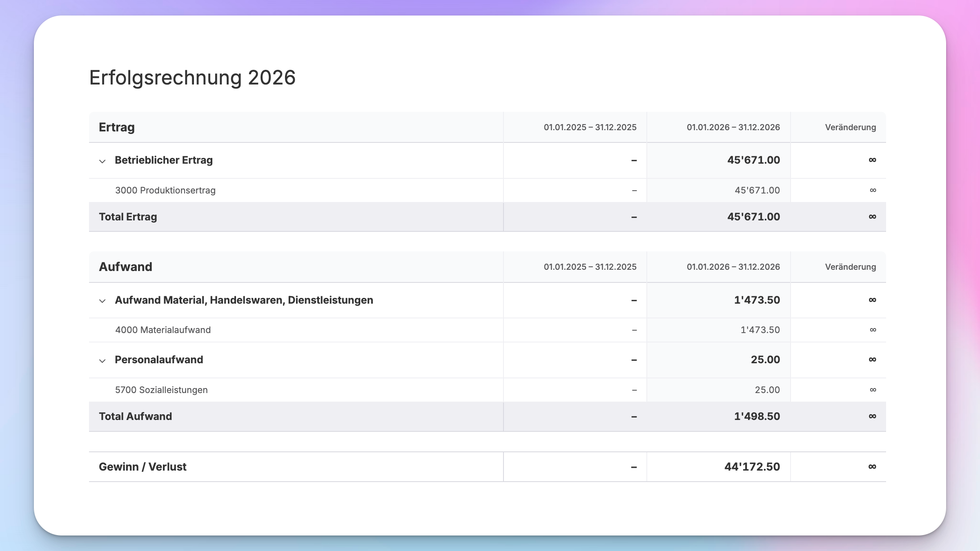Screen dimensions: 980x551
Task: Click the Materialaufwand infinity change symbol
Action: click(873, 330)
